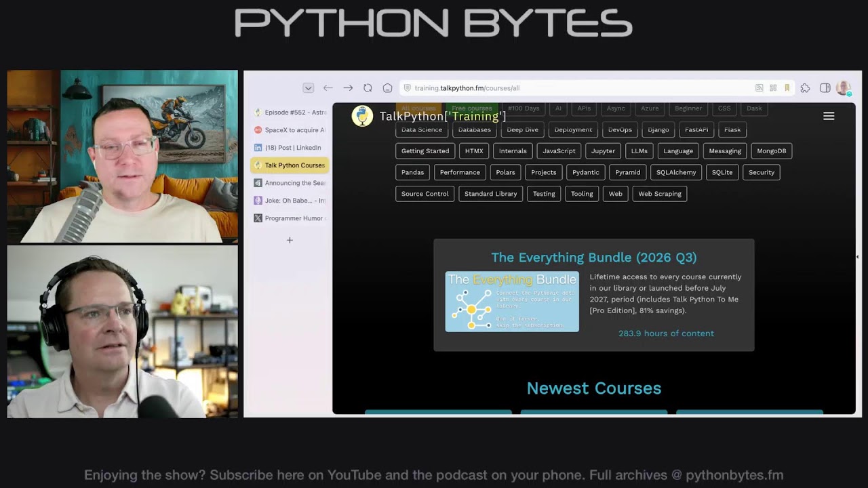Switch to the Joke: Oh Babe tab
The image size is (868, 488).
[290, 201]
